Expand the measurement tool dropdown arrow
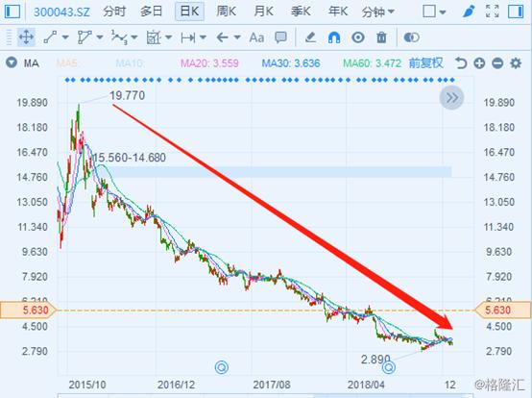The width and height of the screenshot is (532, 398). click(168, 37)
